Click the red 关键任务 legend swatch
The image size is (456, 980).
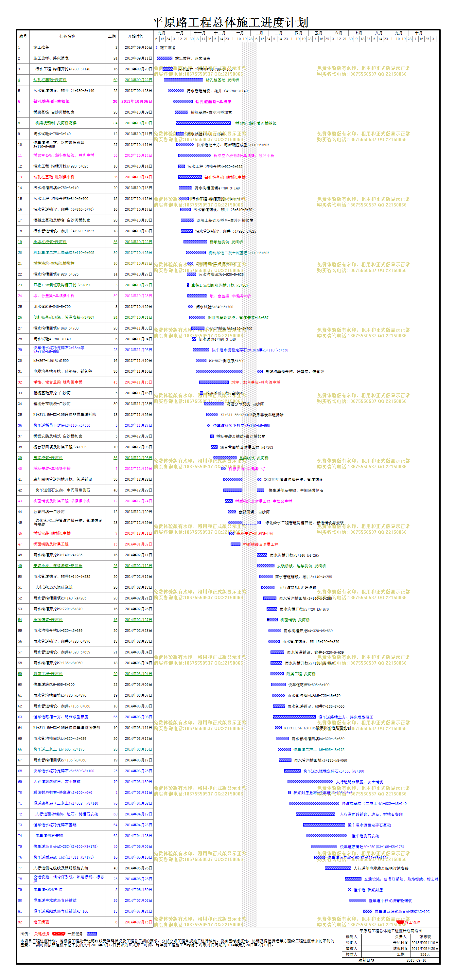(58, 934)
